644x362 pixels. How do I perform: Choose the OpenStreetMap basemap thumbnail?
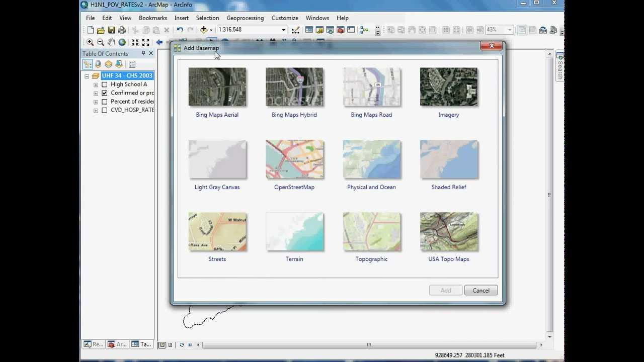[294, 159]
